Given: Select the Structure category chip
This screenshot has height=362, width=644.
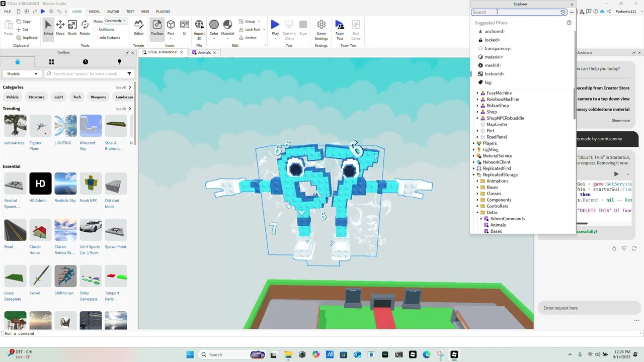Looking at the screenshot, I should (x=36, y=97).
